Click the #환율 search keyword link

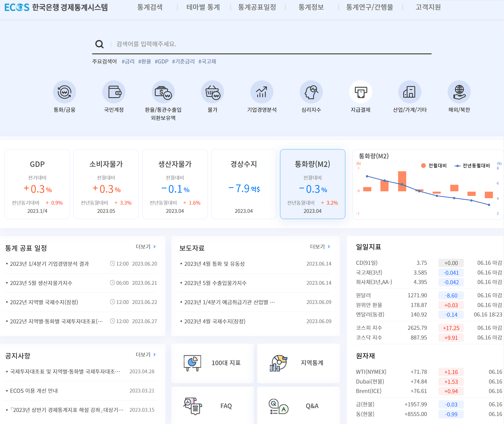click(x=145, y=61)
